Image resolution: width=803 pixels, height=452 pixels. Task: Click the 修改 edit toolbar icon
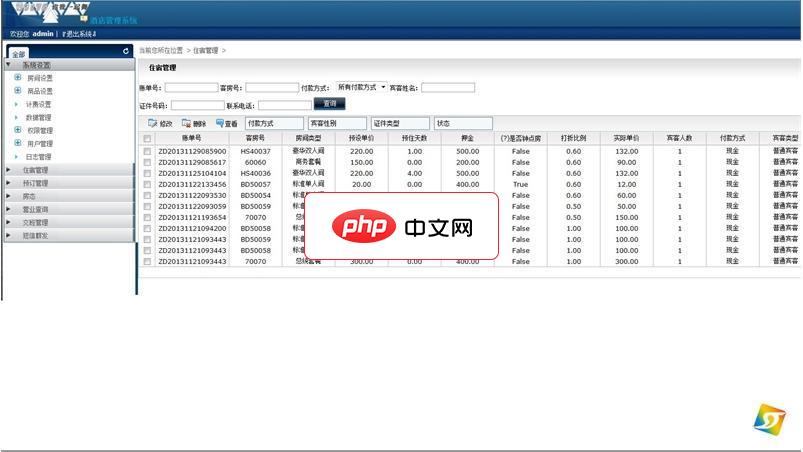tap(153, 124)
